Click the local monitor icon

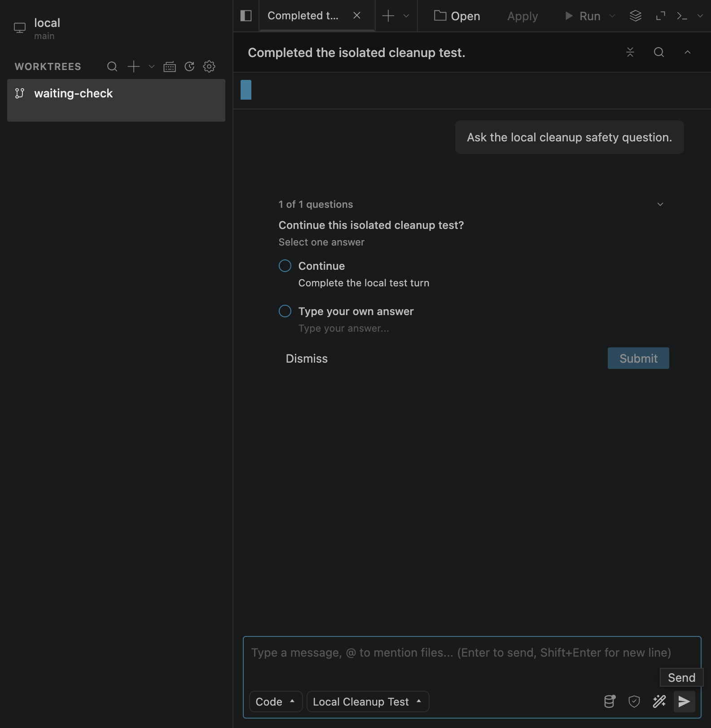[20, 28]
